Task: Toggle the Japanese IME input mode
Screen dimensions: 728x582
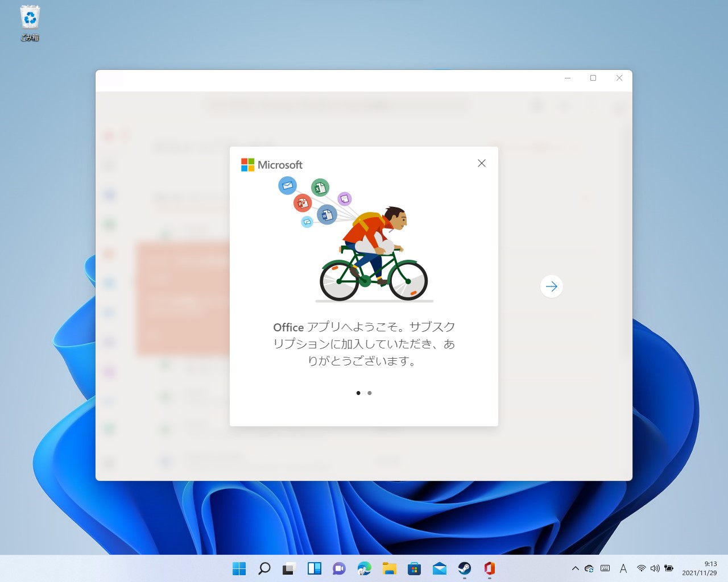Action: (x=623, y=568)
